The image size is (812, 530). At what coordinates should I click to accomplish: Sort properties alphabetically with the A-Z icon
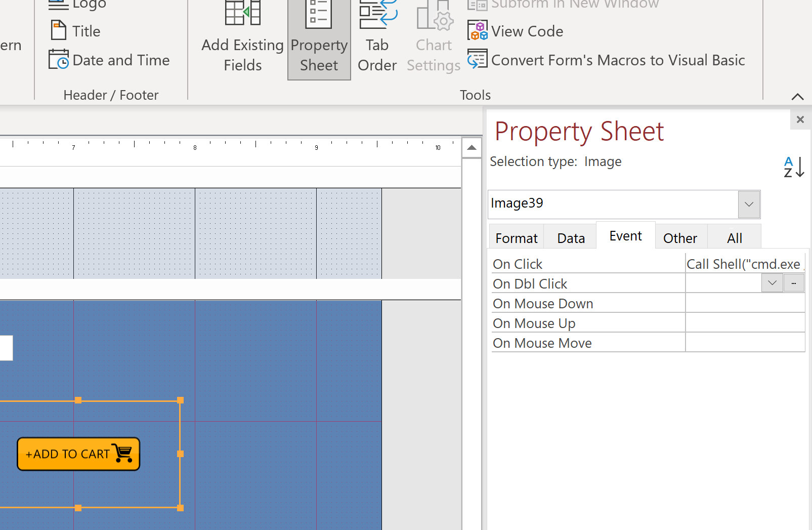[x=793, y=167]
